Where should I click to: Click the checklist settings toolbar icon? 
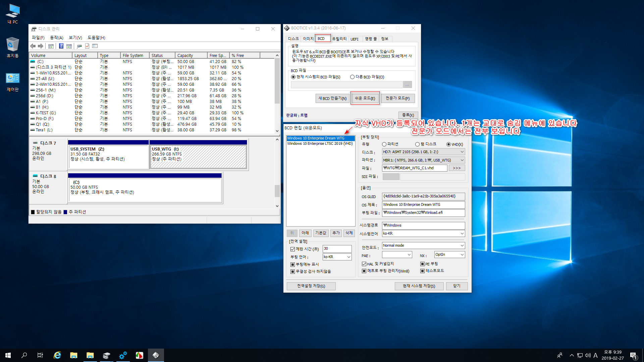click(x=95, y=46)
